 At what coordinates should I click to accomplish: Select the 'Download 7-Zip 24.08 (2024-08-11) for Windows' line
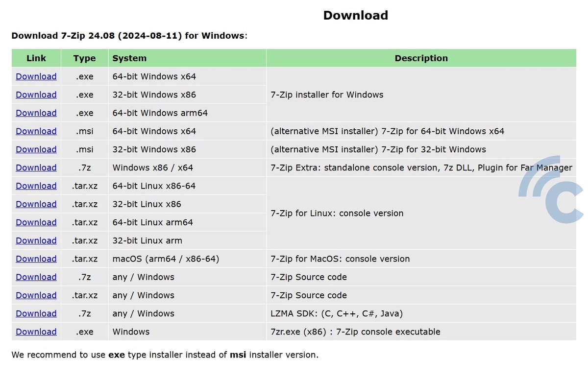pos(129,36)
